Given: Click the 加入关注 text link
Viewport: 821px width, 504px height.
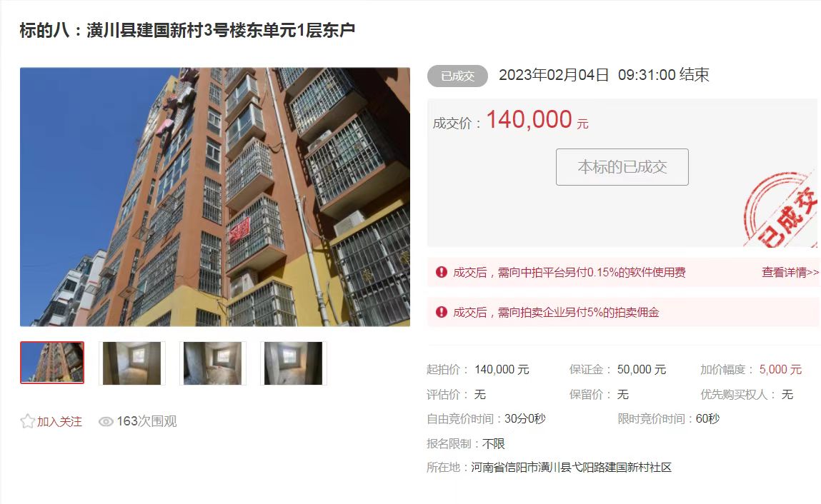Looking at the screenshot, I should 59,421.
